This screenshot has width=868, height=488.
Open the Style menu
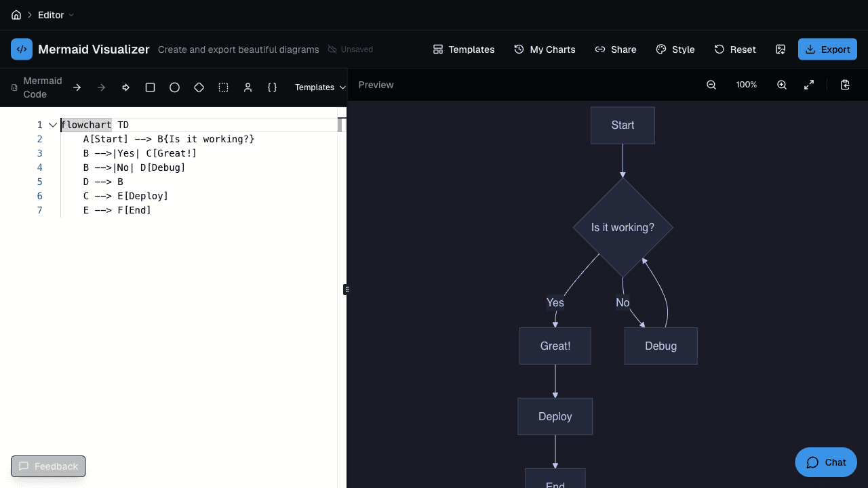[675, 49]
